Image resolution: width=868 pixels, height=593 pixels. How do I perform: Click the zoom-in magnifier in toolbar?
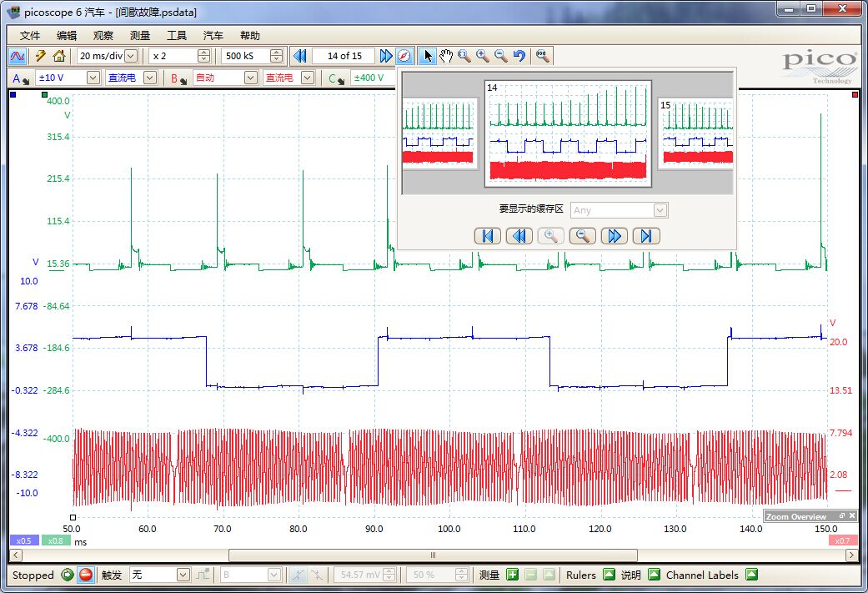483,56
